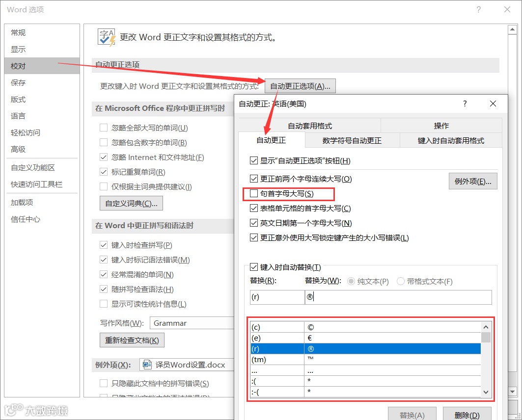Select the ... ellipsis replacement row

(x=365, y=370)
